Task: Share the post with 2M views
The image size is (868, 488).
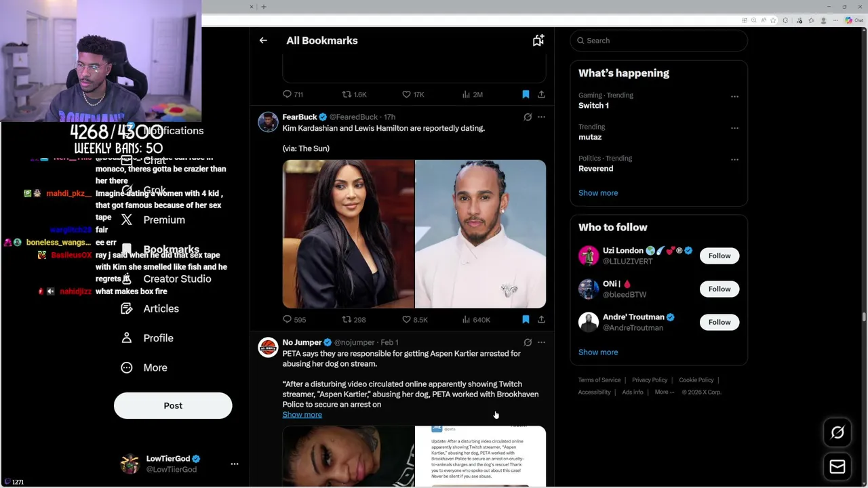Action: tap(541, 94)
